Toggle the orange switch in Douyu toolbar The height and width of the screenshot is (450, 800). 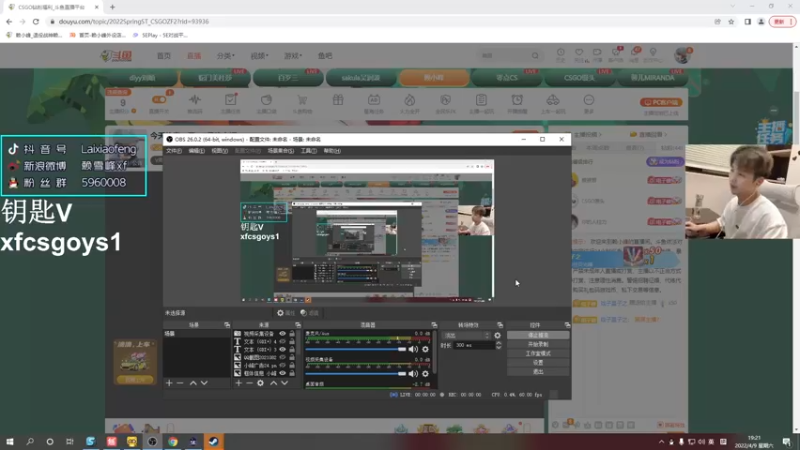pyautogui.click(x=159, y=99)
